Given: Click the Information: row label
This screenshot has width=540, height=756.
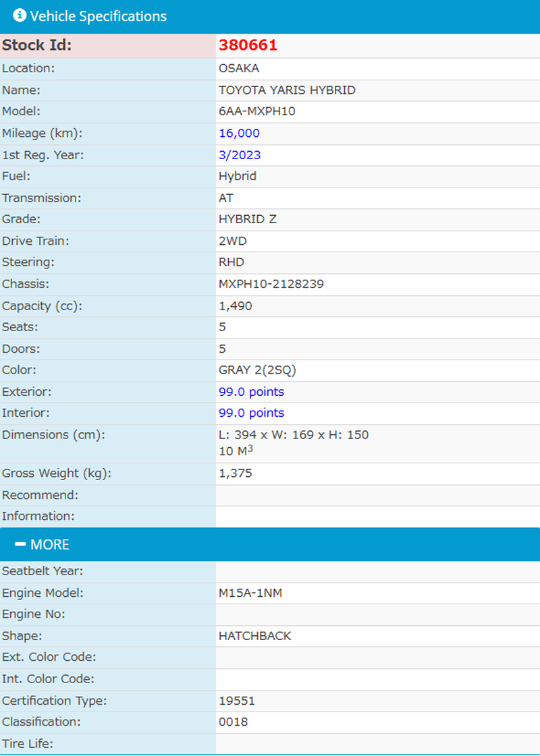Looking at the screenshot, I should [38, 516].
